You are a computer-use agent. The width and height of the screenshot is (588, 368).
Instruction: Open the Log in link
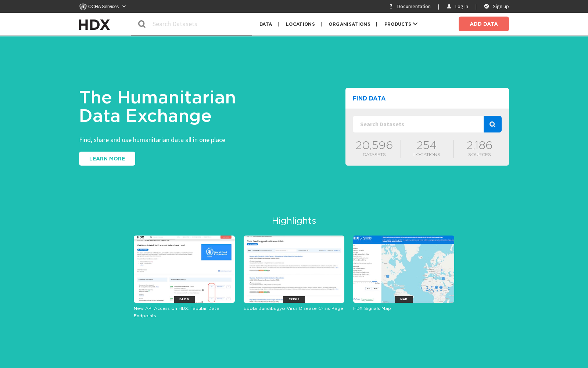tap(462, 6)
